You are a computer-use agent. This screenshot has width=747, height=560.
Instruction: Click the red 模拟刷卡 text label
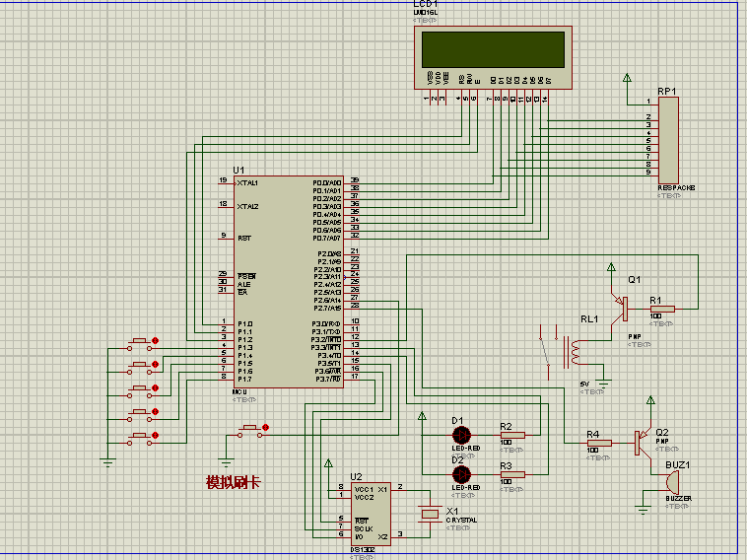point(233,482)
